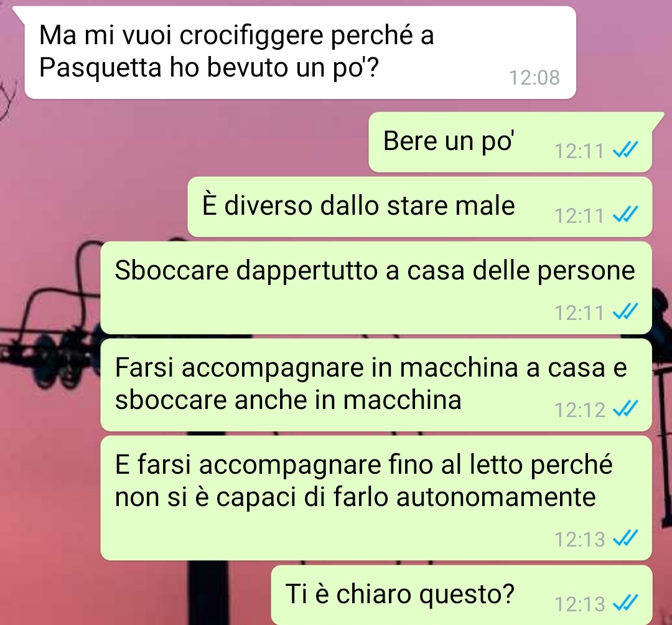Select 'Sboccare dappertutto a casa delle persone' message

point(376,288)
